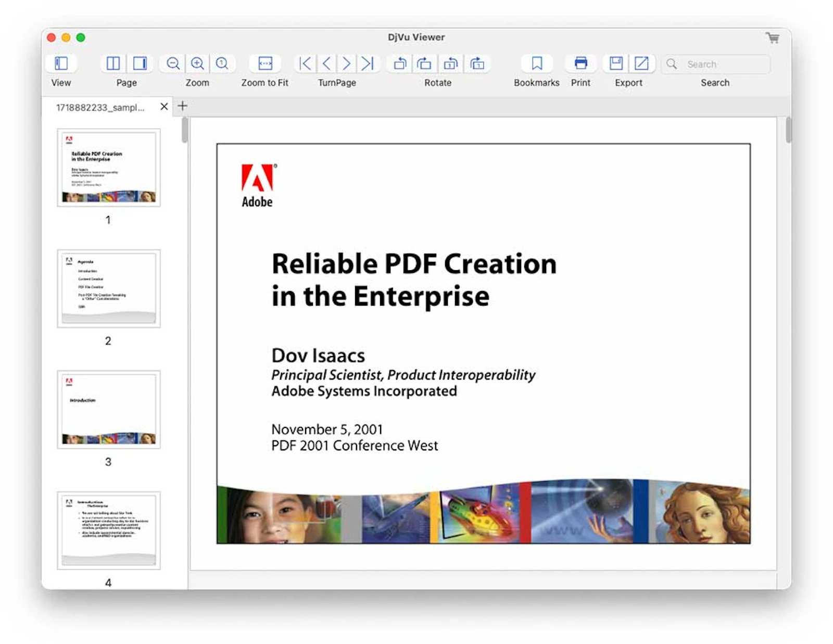Focus the Search input field
Screen dimensions: 833x644
point(716,64)
